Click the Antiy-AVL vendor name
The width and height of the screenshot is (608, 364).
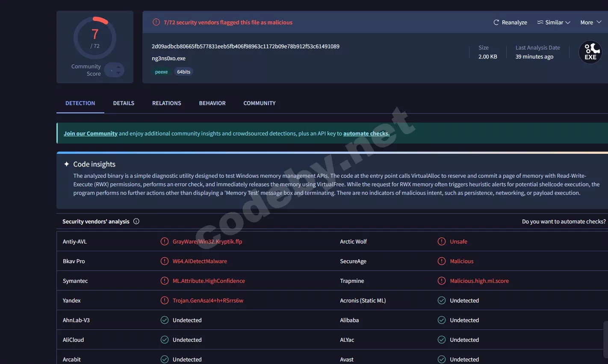75,241
